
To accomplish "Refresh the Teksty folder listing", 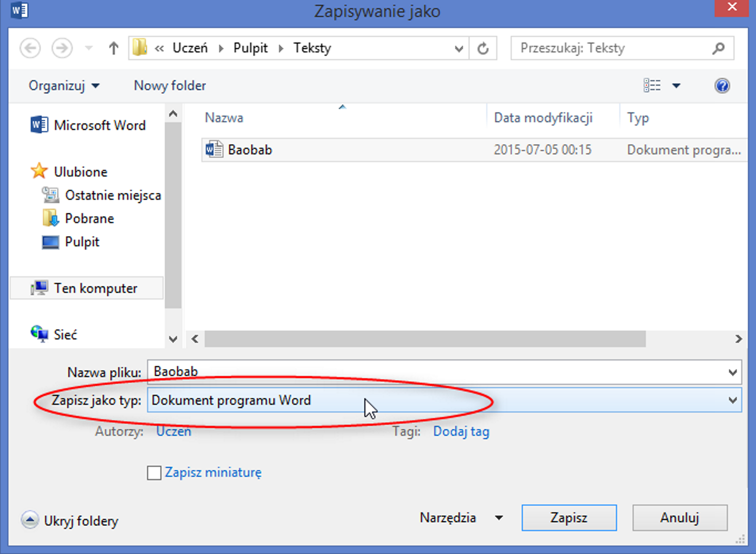I will 483,48.
